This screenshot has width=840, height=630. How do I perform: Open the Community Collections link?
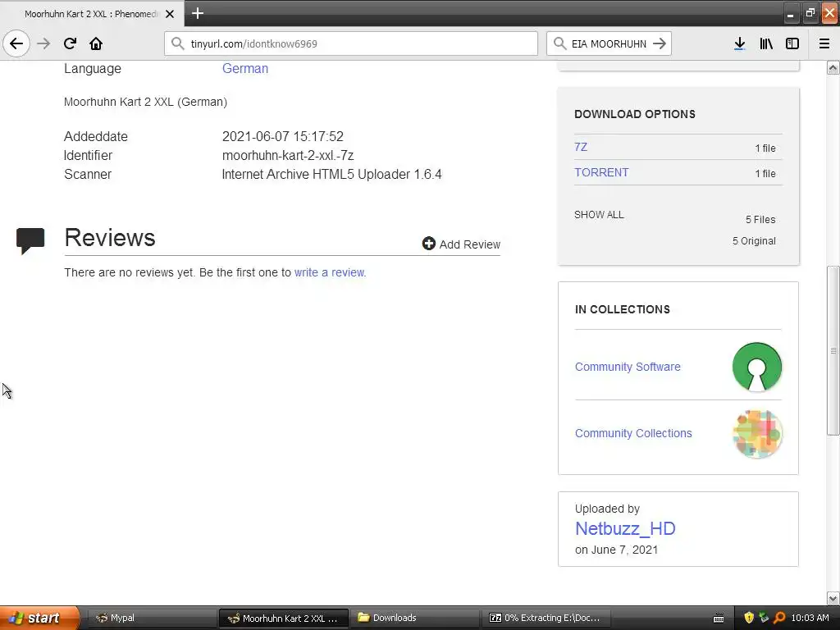point(633,433)
